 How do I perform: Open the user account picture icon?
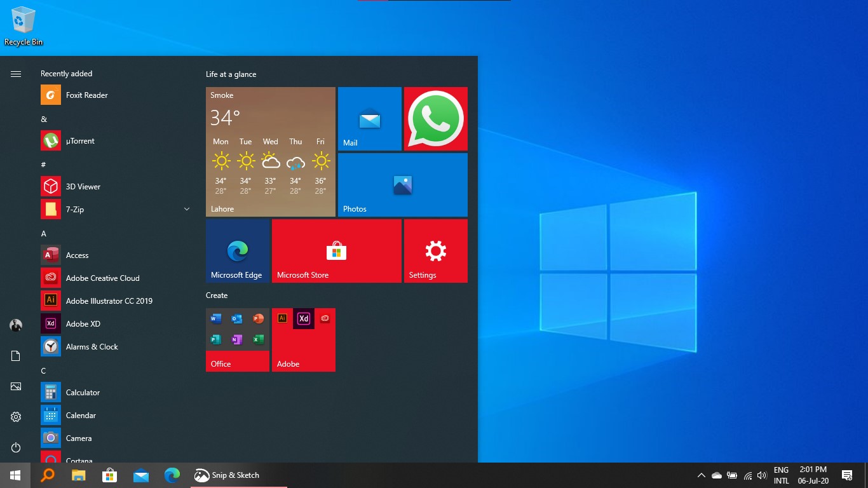pyautogui.click(x=16, y=325)
